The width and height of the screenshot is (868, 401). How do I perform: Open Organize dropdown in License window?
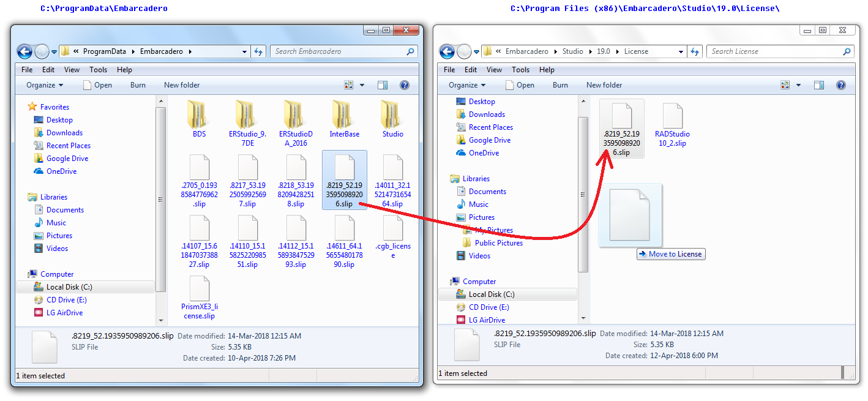pyautogui.click(x=467, y=85)
